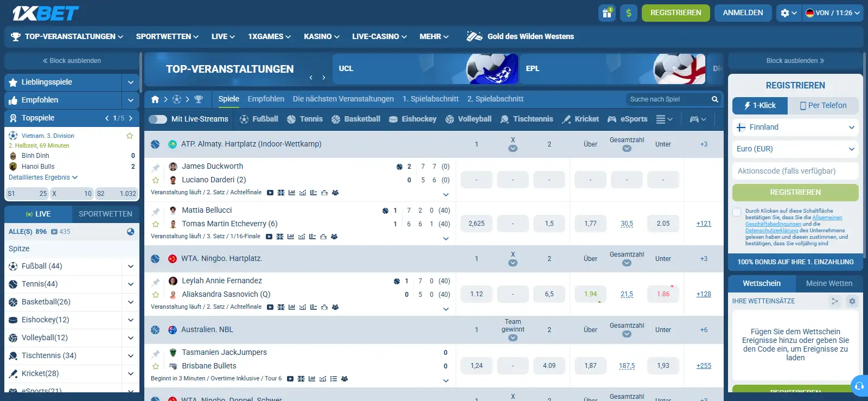Click the search magnifier icon
This screenshot has width=868, height=401.
[x=715, y=99]
